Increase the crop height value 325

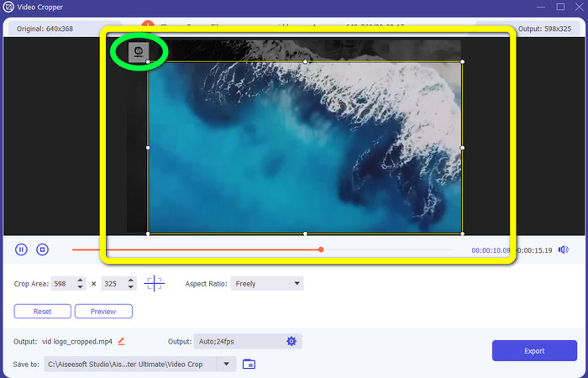click(x=130, y=280)
